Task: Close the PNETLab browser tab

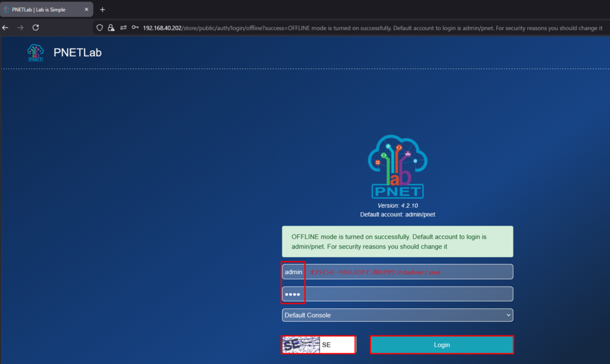Action: (86, 10)
